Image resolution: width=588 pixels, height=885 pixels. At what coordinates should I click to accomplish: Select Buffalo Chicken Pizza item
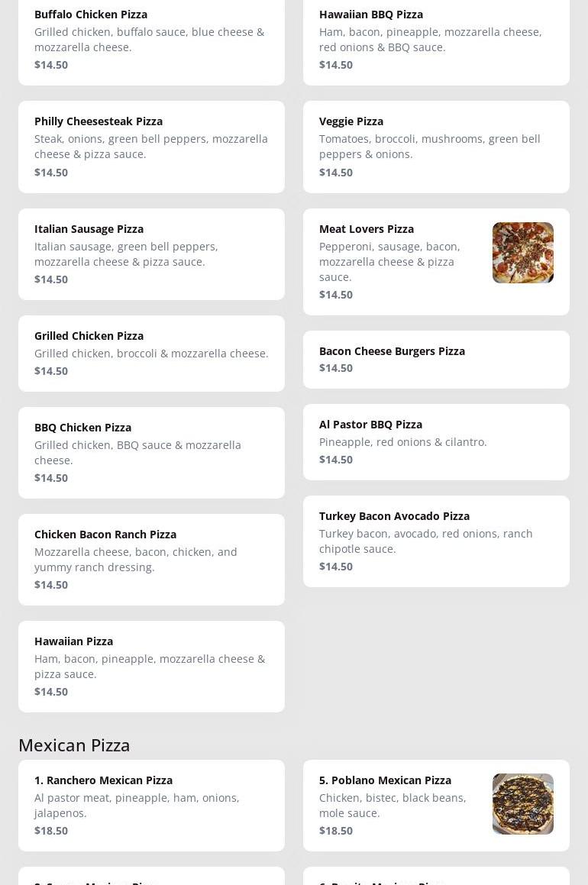(x=91, y=15)
